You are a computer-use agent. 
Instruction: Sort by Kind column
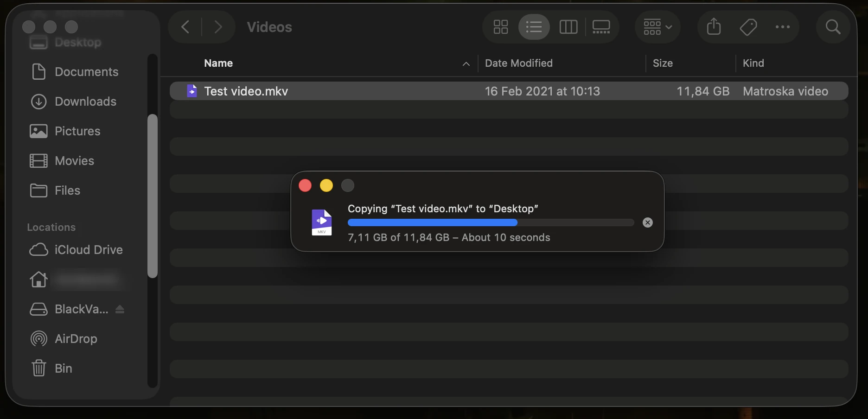[753, 63]
